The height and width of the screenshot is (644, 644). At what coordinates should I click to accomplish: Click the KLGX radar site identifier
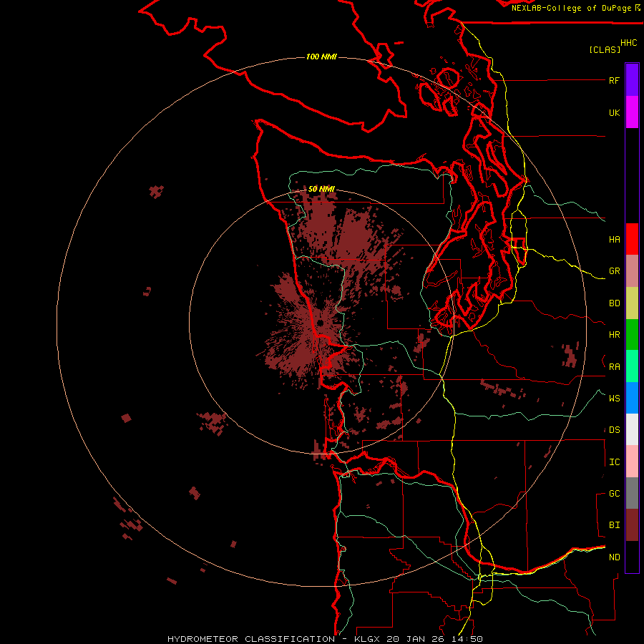click(x=366, y=639)
